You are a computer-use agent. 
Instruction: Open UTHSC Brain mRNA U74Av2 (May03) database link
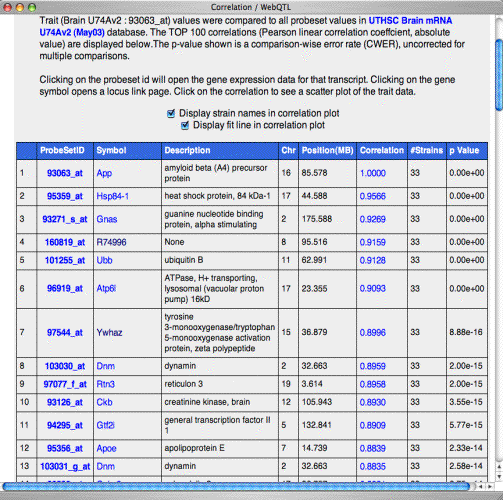pyautogui.click(x=246, y=26)
